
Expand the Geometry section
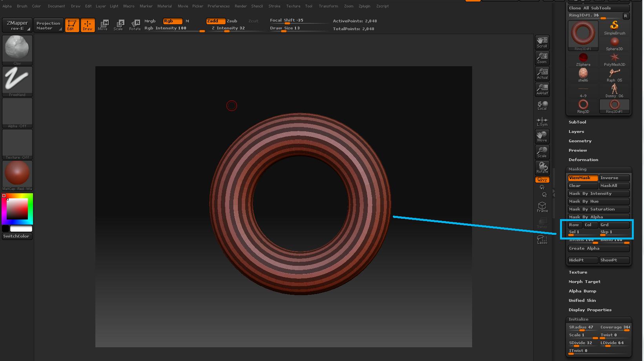[x=580, y=141]
